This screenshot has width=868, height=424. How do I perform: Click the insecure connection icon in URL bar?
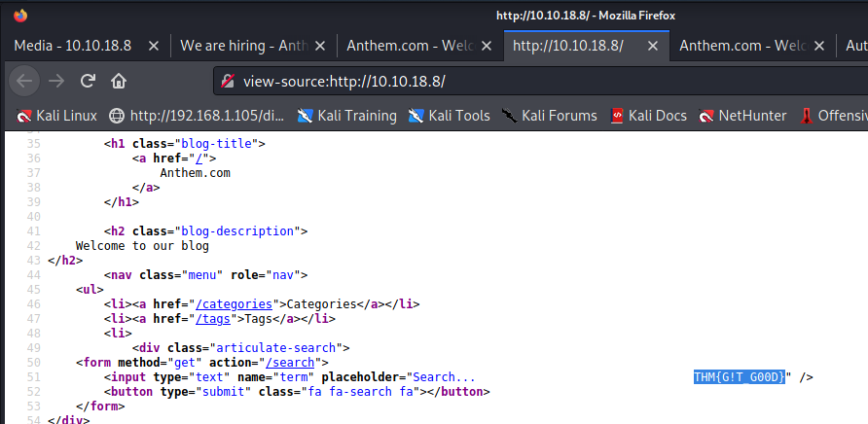228,81
